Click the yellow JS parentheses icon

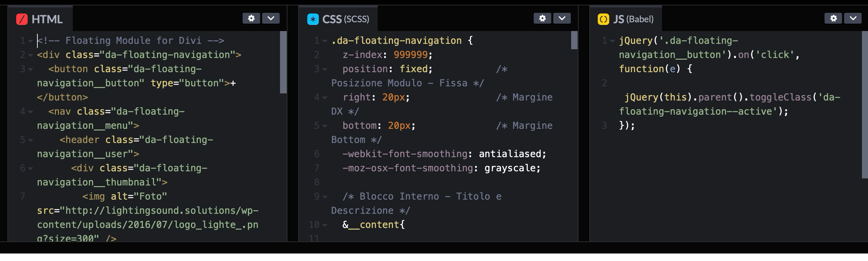click(x=603, y=19)
